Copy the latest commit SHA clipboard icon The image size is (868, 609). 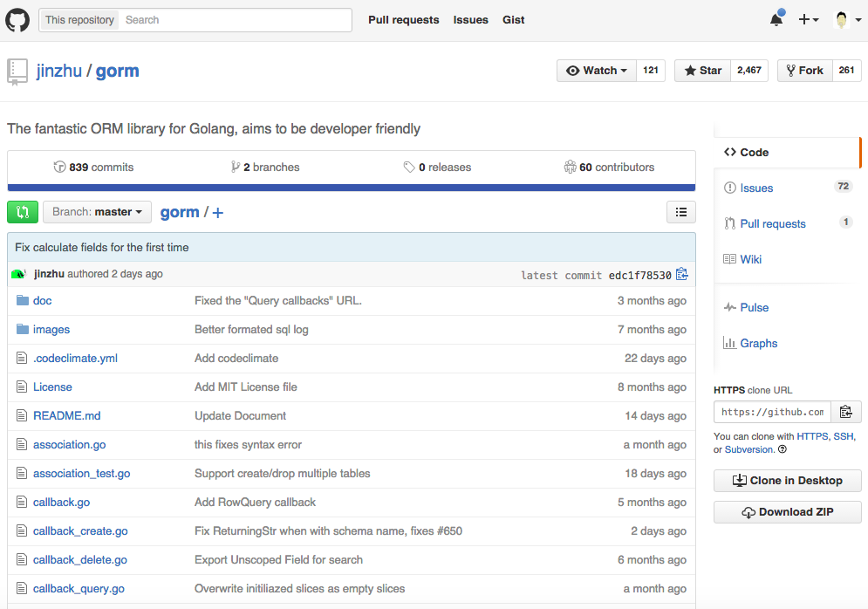(x=682, y=274)
